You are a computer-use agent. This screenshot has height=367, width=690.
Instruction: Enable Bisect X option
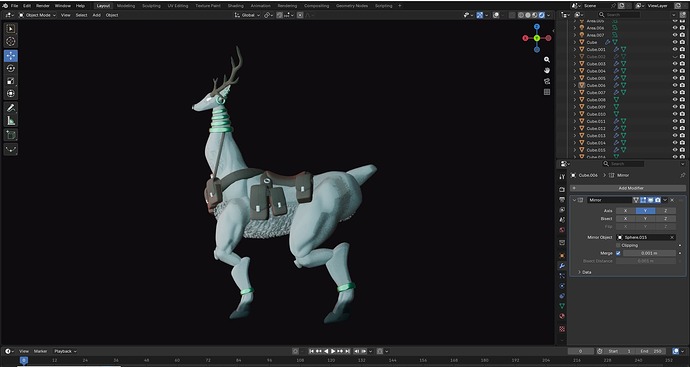point(625,219)
